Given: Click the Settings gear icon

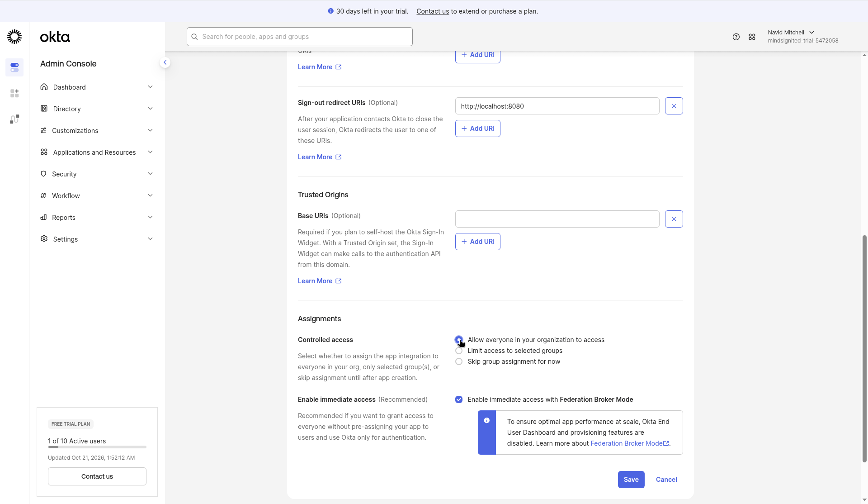Looking at the screenshot, I should pyautogui.click(x=44, y=239).
